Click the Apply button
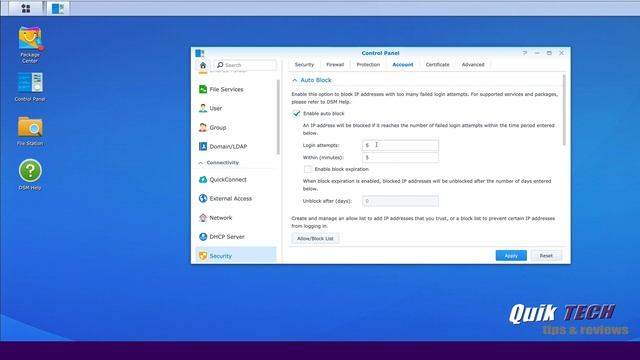The image size is (640, 360). 511,256
